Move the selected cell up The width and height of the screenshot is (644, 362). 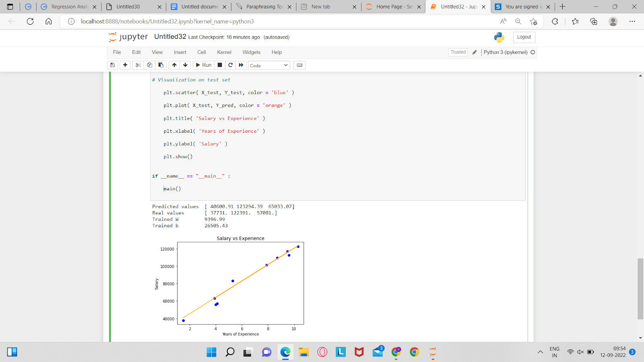(x=174, y=65)
